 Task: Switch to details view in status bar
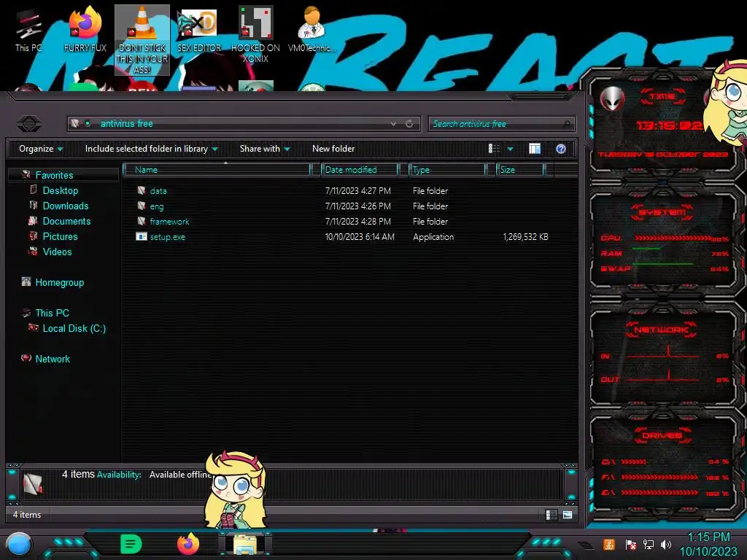pyautogui.click(x=551, y=515)
